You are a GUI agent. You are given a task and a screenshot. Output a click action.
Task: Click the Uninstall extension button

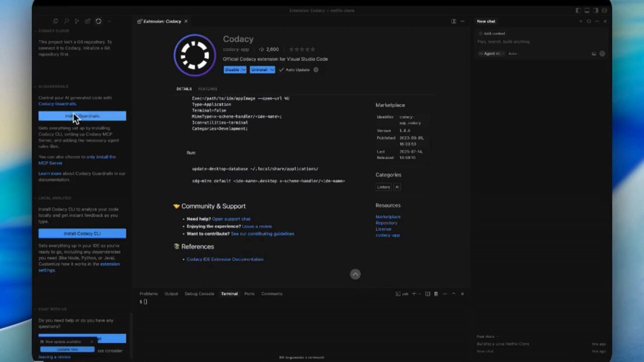point(259,70)
